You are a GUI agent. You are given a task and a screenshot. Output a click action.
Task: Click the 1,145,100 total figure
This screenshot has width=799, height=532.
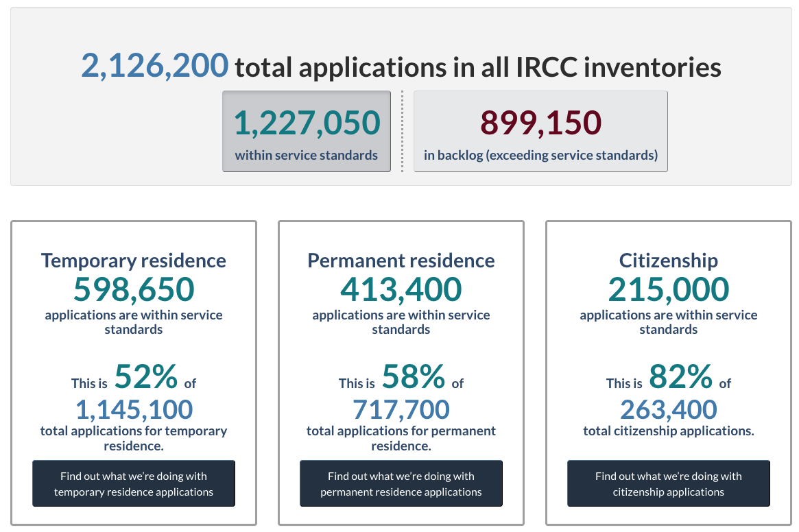[134, 409]
